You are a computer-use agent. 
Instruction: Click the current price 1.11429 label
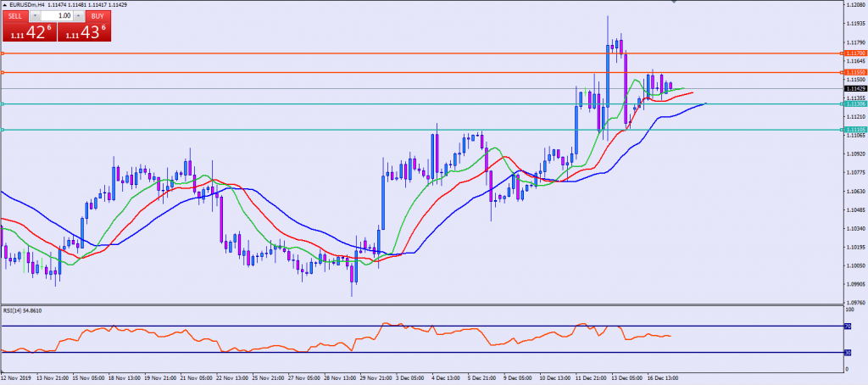click(x=854, y=88)
